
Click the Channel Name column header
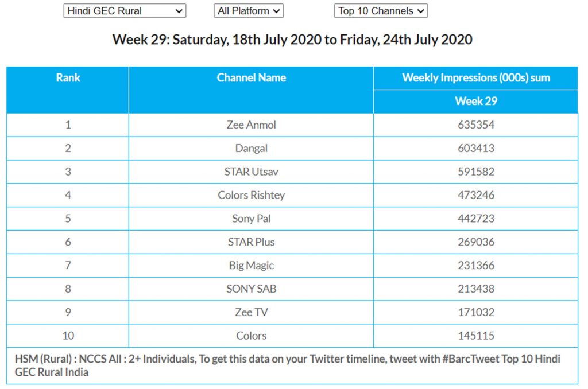coord(251,78)
